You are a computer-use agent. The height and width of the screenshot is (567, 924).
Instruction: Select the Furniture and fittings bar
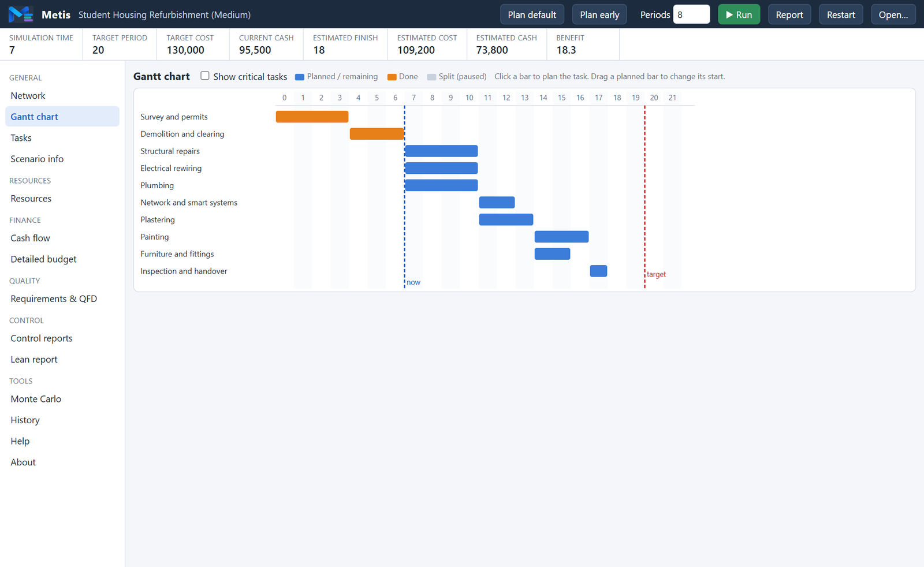tap(552, 254)
